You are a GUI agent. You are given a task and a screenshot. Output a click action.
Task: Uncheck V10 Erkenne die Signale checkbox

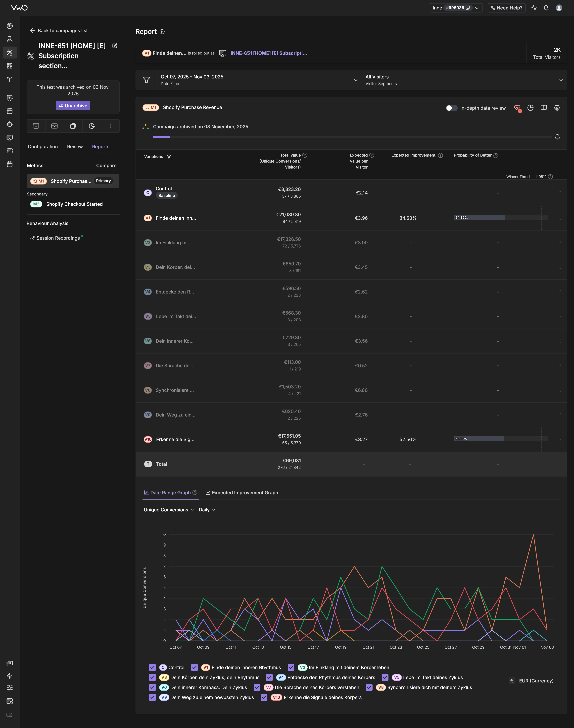264,697
